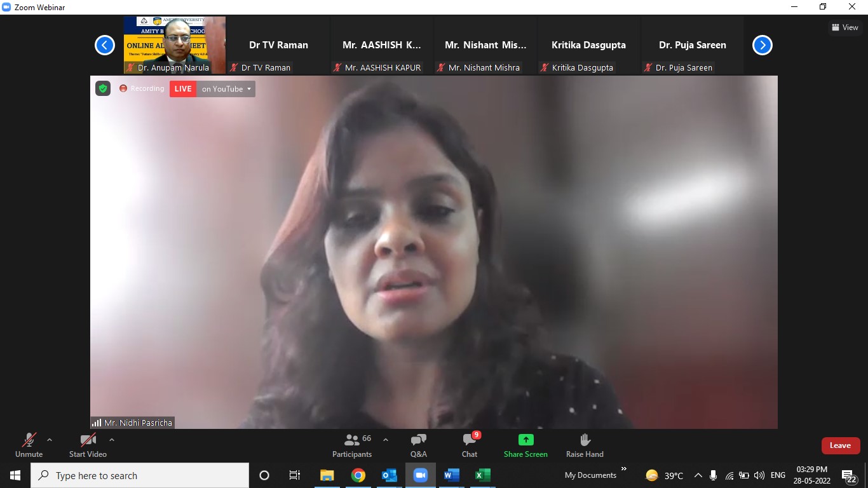This screenshot has height=488, width=868.
Task: Expand audio options arrow beside Unmute
Action: point(50,440)
